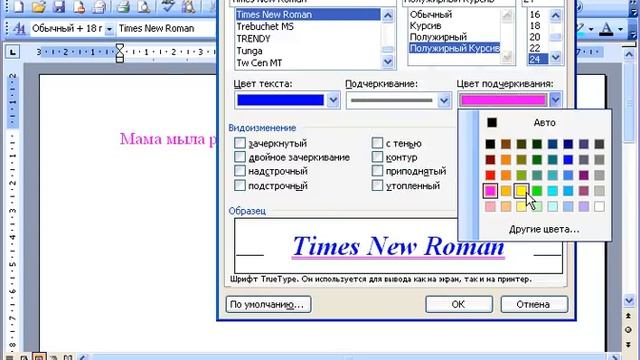Click the Save diskette toolbar icon
The image size is (640, 360).
(59, 7)
